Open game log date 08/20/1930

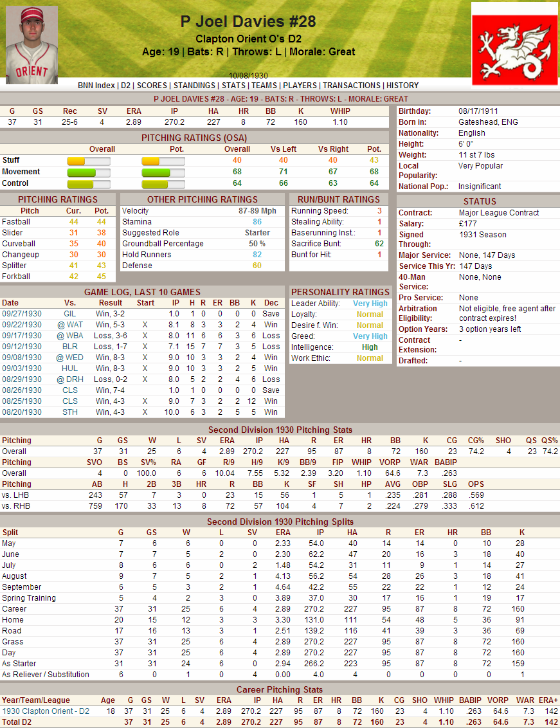22,412
